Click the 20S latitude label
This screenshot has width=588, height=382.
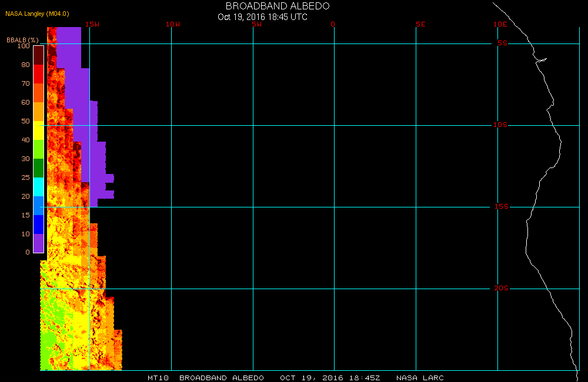tap(502, 289)
